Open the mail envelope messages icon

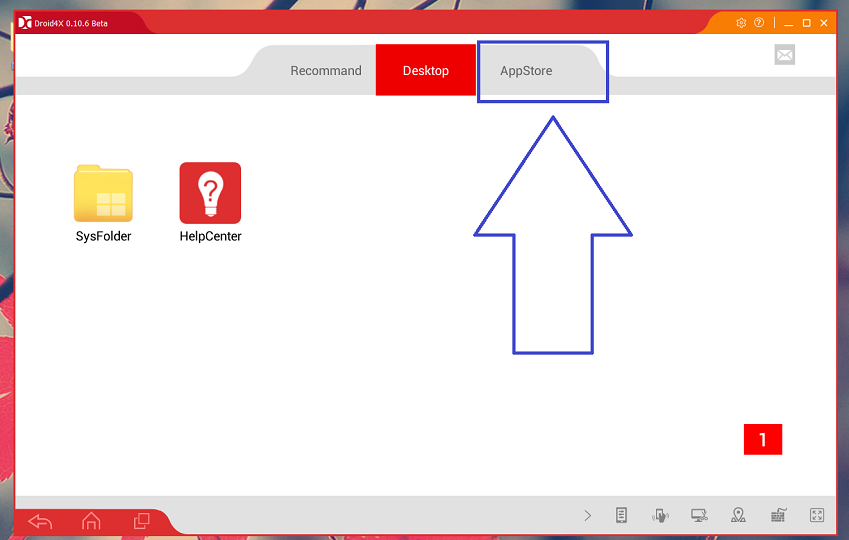[x=785, y=55]
